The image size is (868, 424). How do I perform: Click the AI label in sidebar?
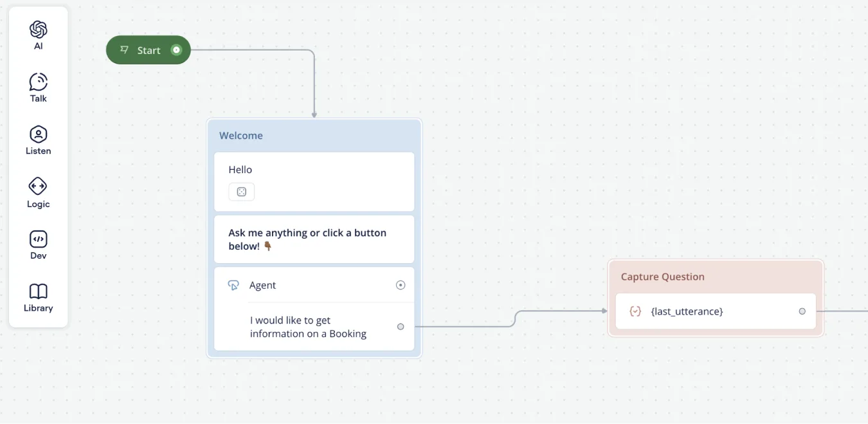click(x=38, y=46)
